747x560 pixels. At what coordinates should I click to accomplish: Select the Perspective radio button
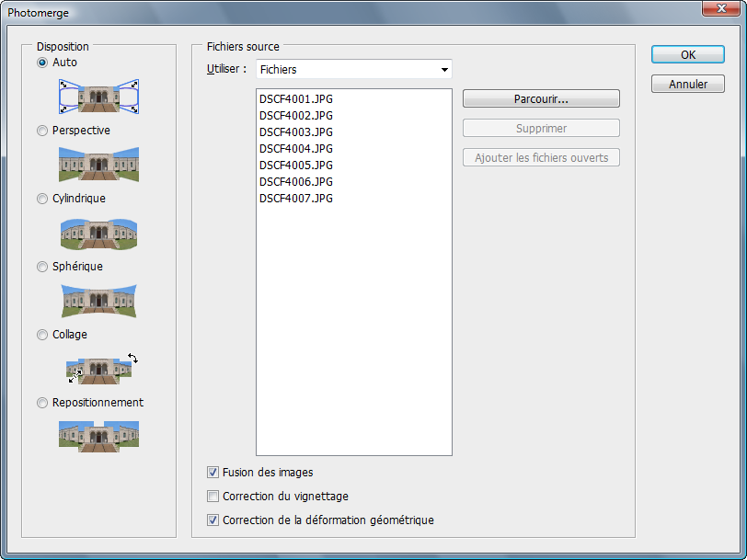pos(42,131)
